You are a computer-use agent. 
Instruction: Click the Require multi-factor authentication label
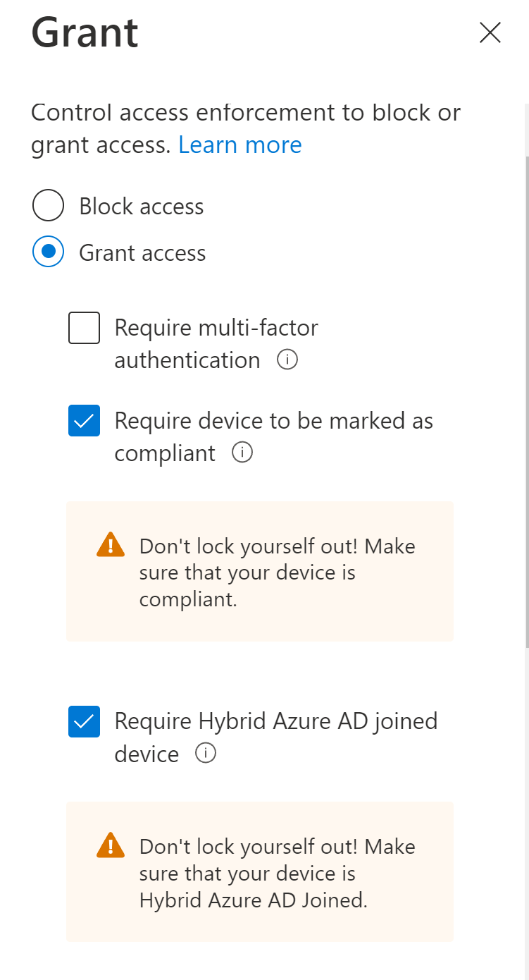216,344
